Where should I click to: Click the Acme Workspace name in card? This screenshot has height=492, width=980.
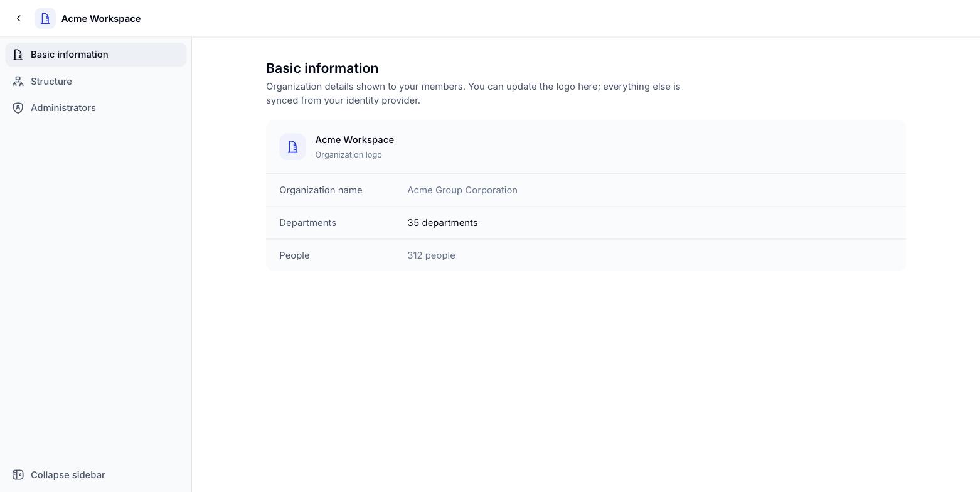[x=354, y=140]
